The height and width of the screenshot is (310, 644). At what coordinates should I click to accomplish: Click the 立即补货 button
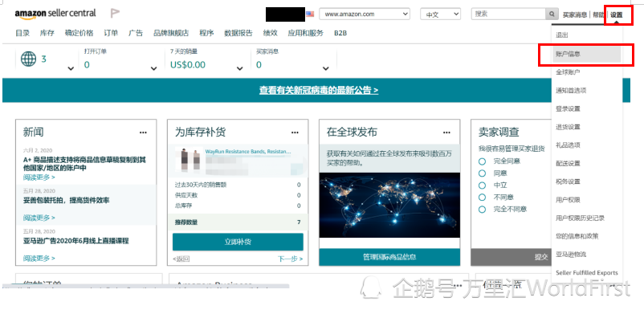click(x=238, y=242)
